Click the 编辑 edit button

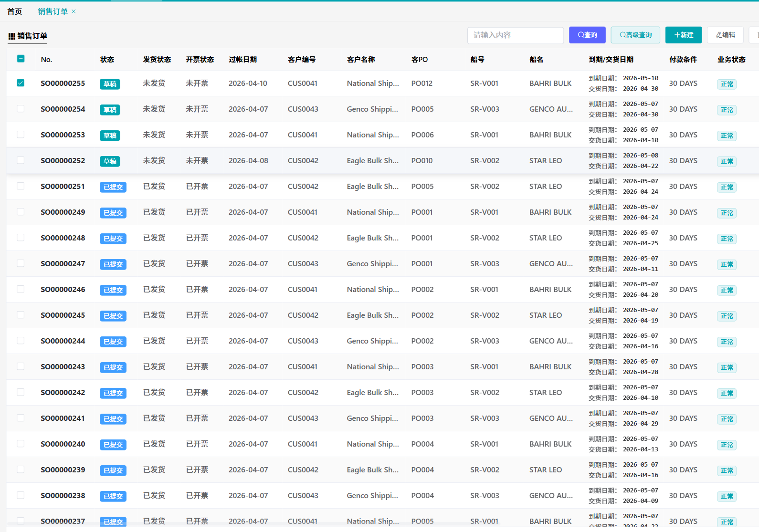725,35
